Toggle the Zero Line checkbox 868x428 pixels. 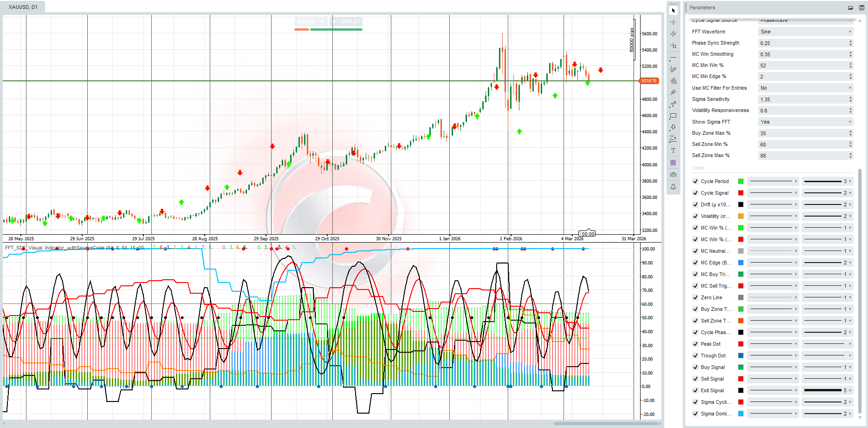695,297
